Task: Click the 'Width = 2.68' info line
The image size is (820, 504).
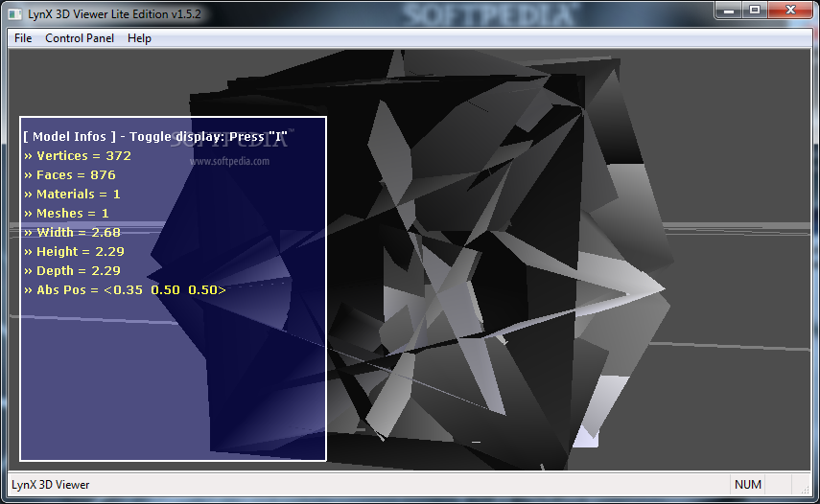Action: click(x=72, y=233)
